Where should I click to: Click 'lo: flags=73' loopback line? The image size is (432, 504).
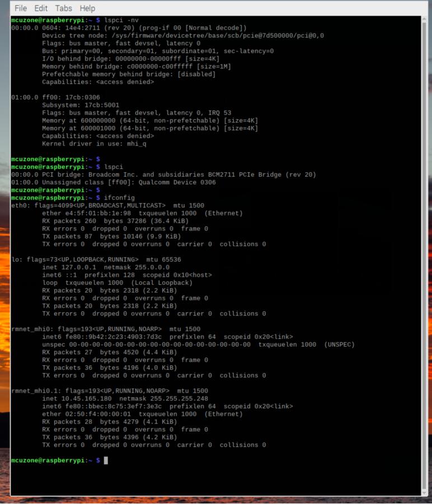pos(96,260)
